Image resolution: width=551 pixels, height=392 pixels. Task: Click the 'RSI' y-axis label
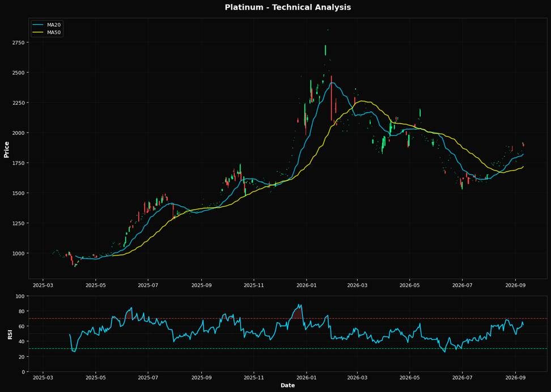10,334
